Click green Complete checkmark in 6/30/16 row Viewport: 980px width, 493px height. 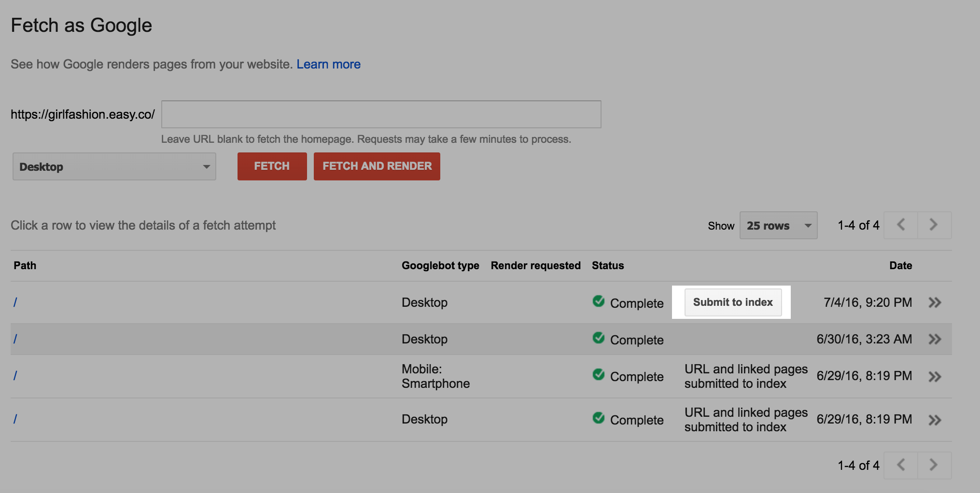coord(599,338)
